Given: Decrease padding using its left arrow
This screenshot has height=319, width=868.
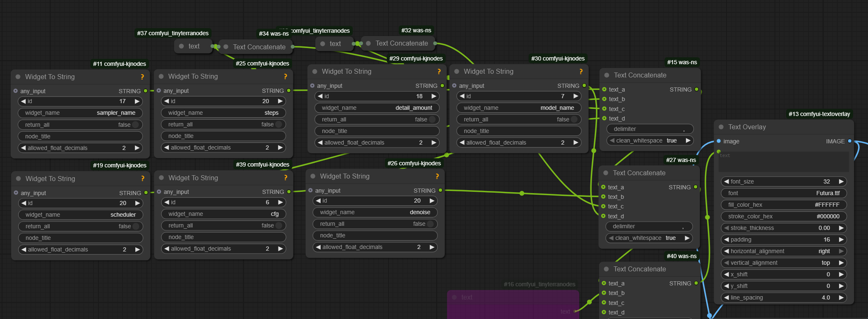Looking at the screenshot, I should pos(727,239).
